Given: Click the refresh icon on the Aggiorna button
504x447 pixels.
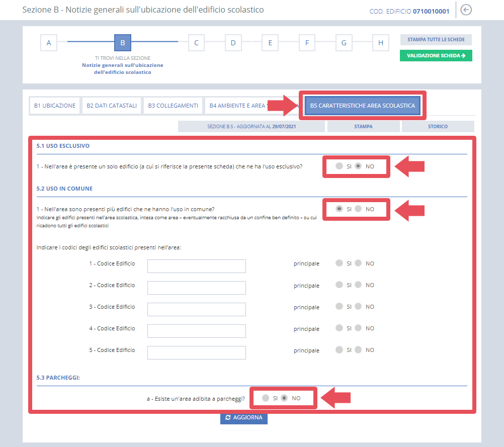Looking at the screenshot, I should point(228,417).
